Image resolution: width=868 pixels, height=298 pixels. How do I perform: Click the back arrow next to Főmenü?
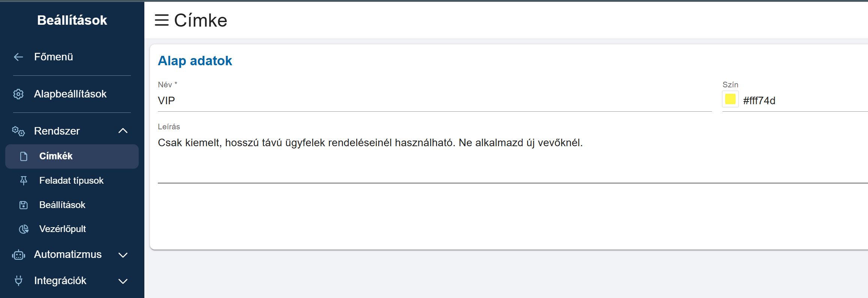pos(18,57)
